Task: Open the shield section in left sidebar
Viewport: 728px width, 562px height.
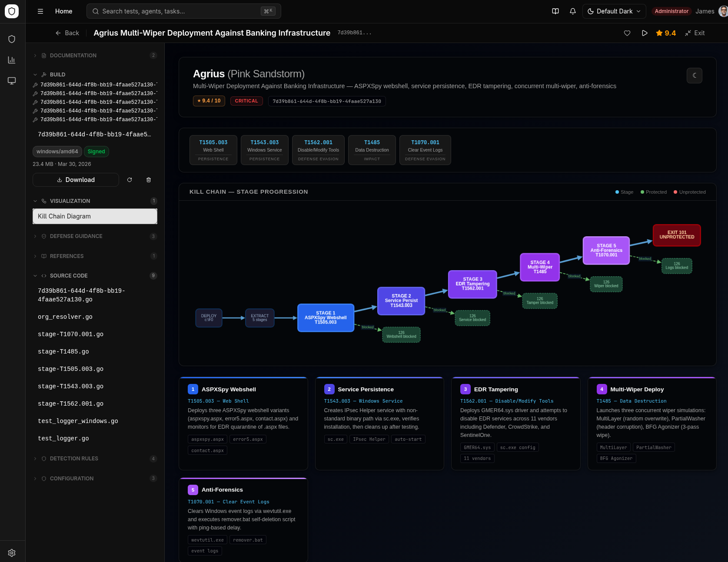Action: point(12,39)
